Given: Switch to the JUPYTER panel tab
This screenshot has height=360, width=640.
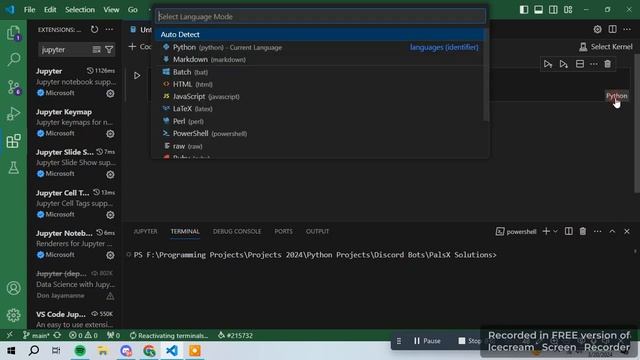Looking at the screenshot, I should (145, 231).
